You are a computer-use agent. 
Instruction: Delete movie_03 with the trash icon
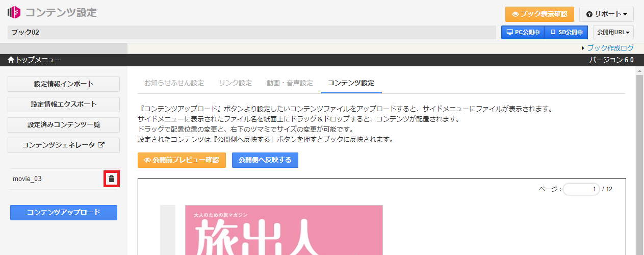[111, 179]
